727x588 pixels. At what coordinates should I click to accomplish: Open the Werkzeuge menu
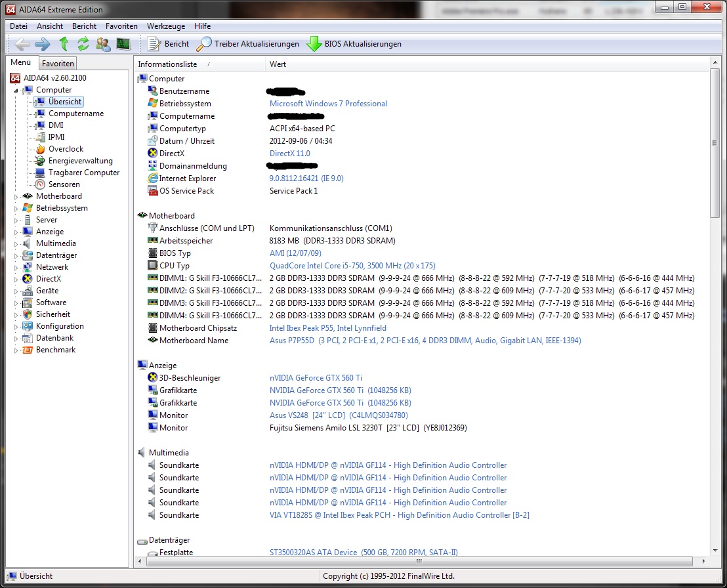click(x=166, y=26)
